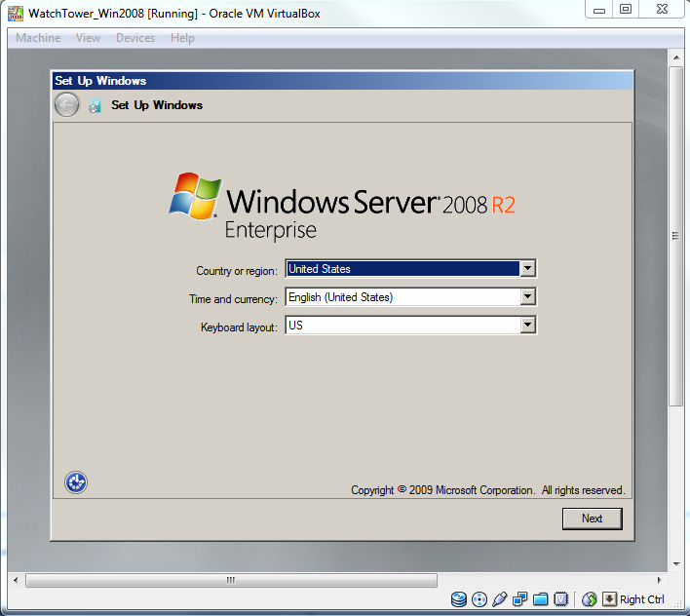Click the Time and currency label
This screenshot has height=616, width=690.
pyautogui.click(x=233, y=299)
